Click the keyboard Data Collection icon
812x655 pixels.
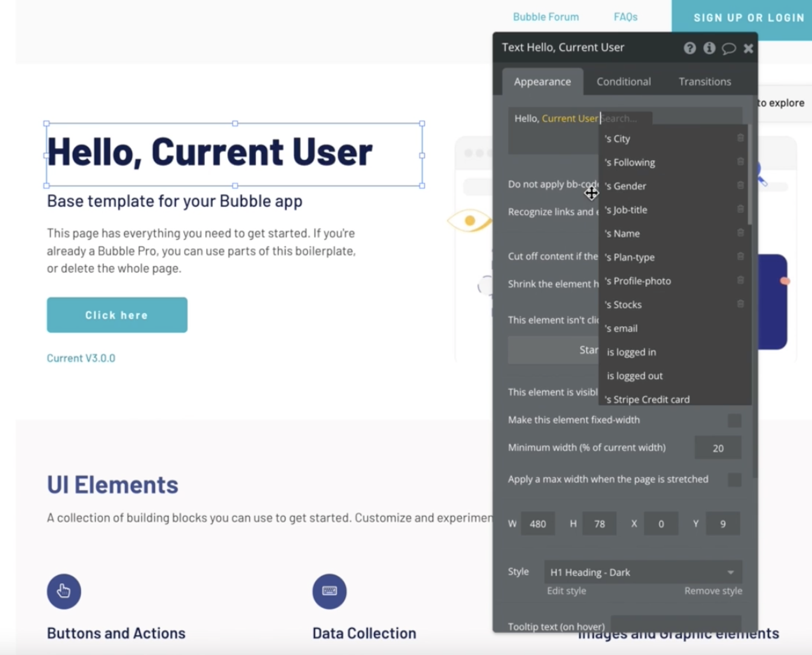point(329,591)
